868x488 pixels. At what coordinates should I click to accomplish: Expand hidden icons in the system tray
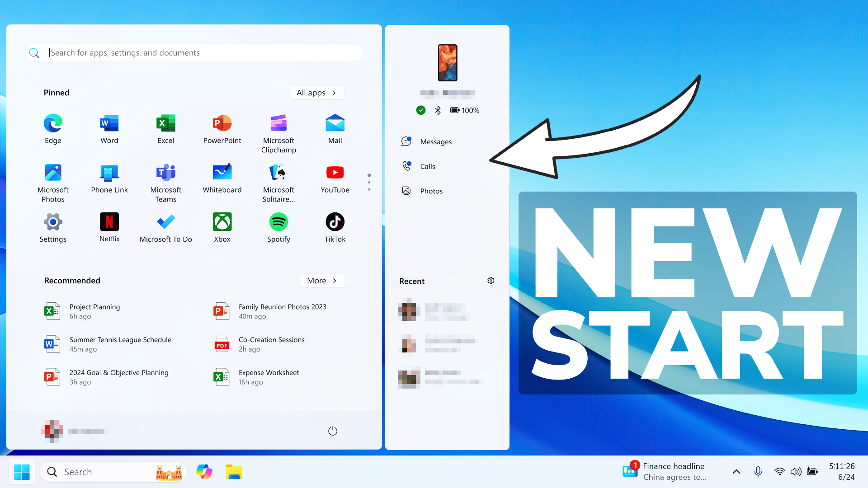736,471
